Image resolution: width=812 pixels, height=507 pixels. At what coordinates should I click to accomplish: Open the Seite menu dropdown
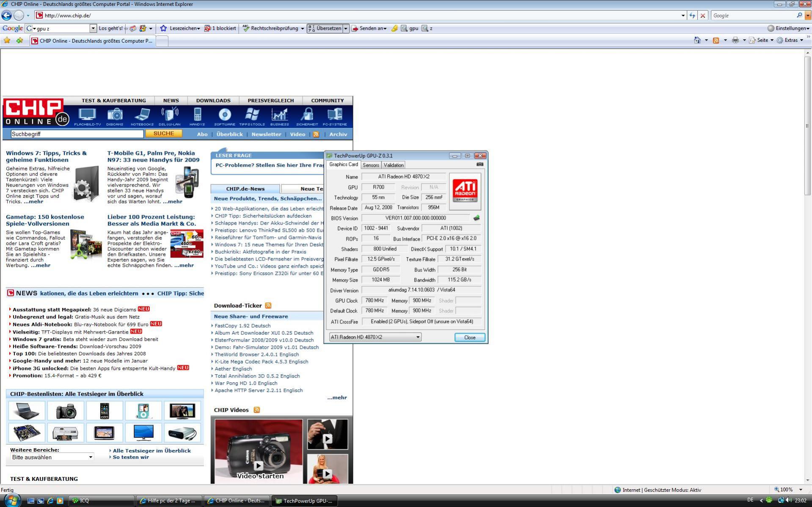coord(761,40)
